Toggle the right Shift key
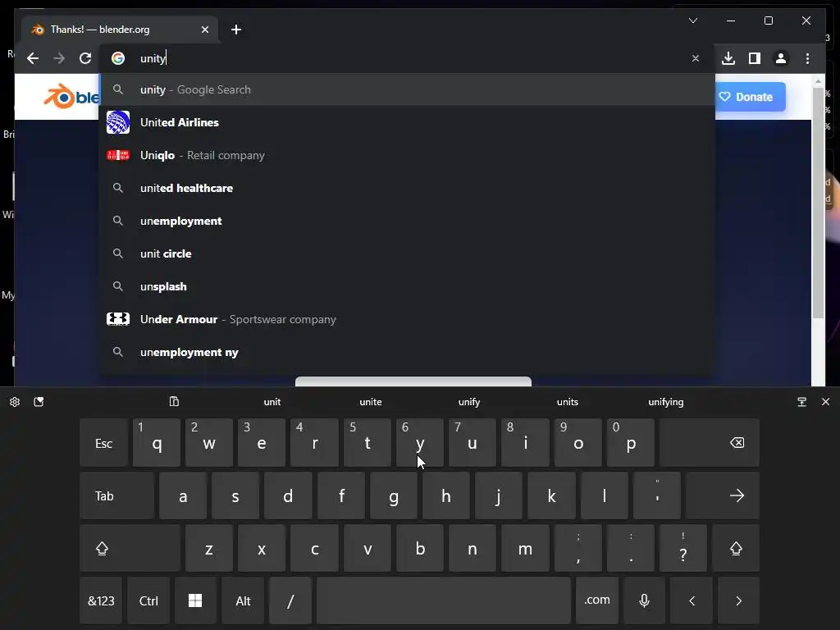 pos(736,548)
